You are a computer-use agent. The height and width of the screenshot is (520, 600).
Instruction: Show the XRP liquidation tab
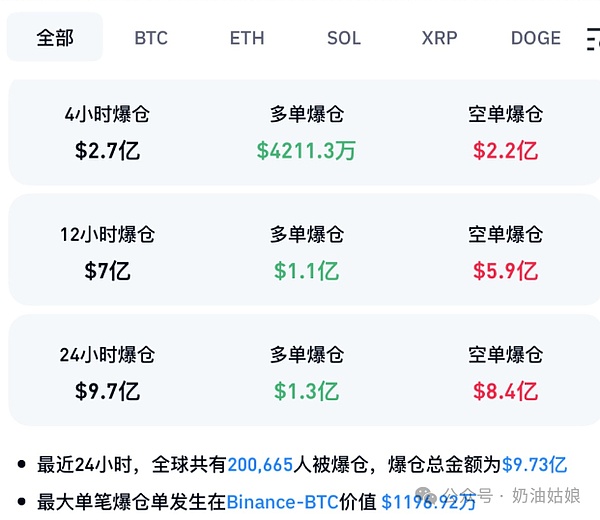click(440, 38)
